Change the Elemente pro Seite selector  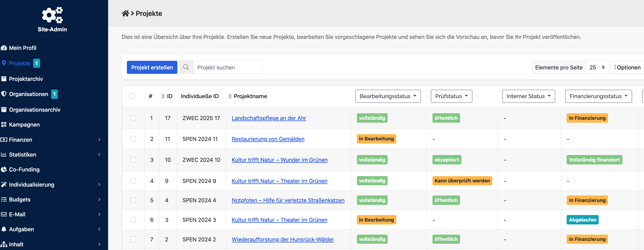597,67
